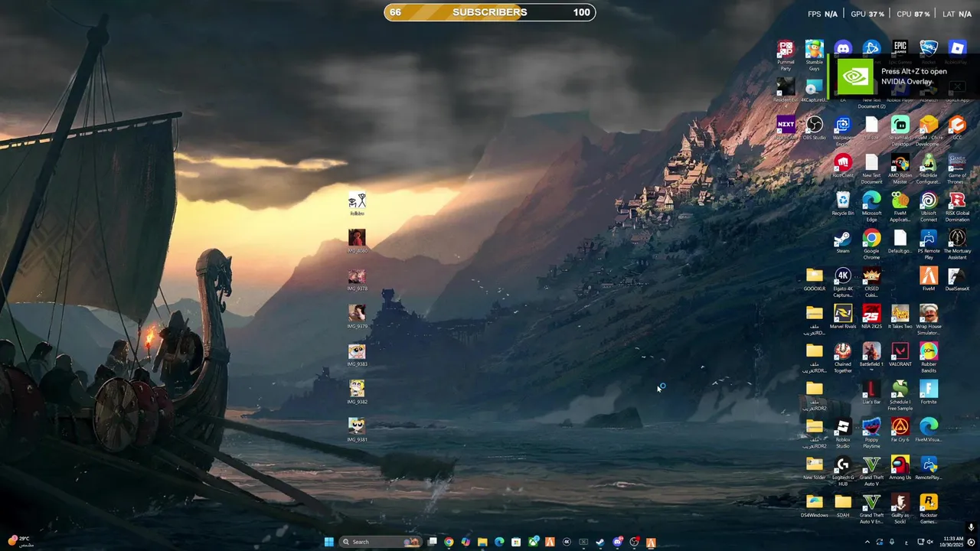This screenshot has height=551, width=980.
Task: Open the Liar's Bar desktop shortcut
Action: tap(871, 391)
